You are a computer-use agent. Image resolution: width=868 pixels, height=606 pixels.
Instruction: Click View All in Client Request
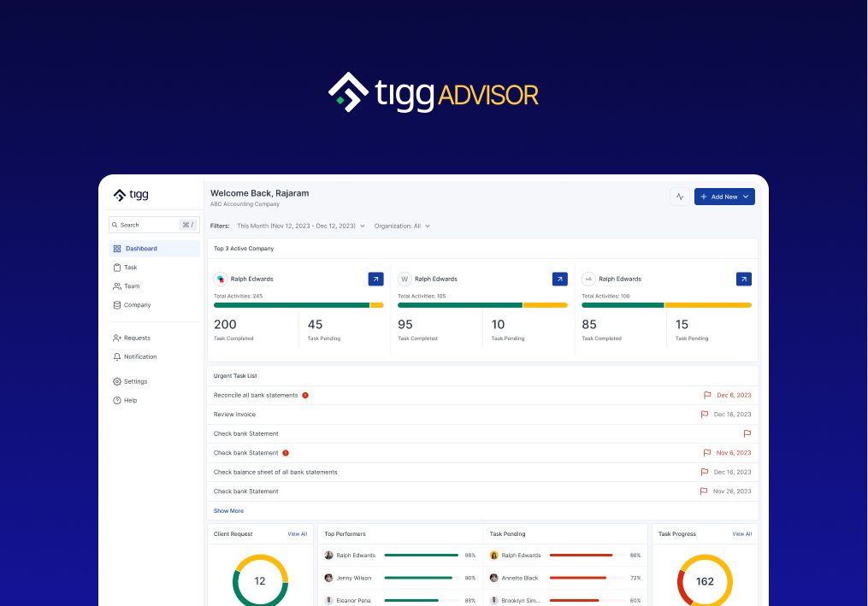(x=298, y=534)
